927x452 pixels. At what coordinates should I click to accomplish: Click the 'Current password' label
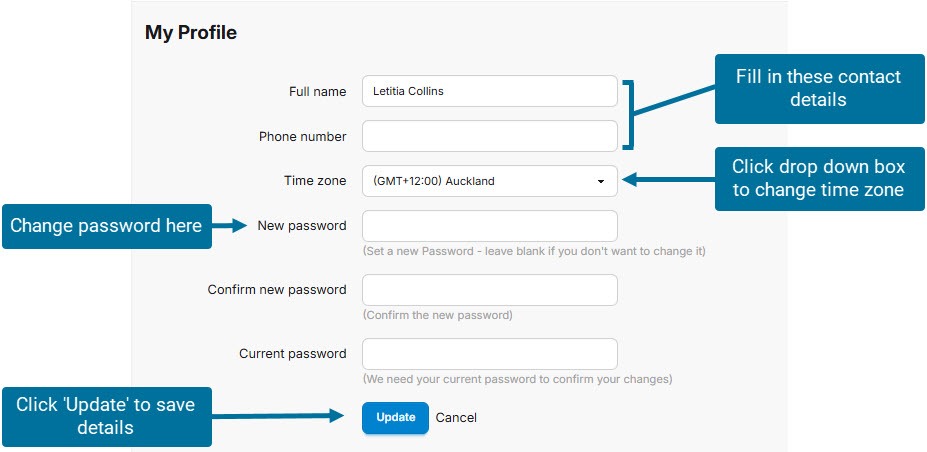tap(292, 354)
